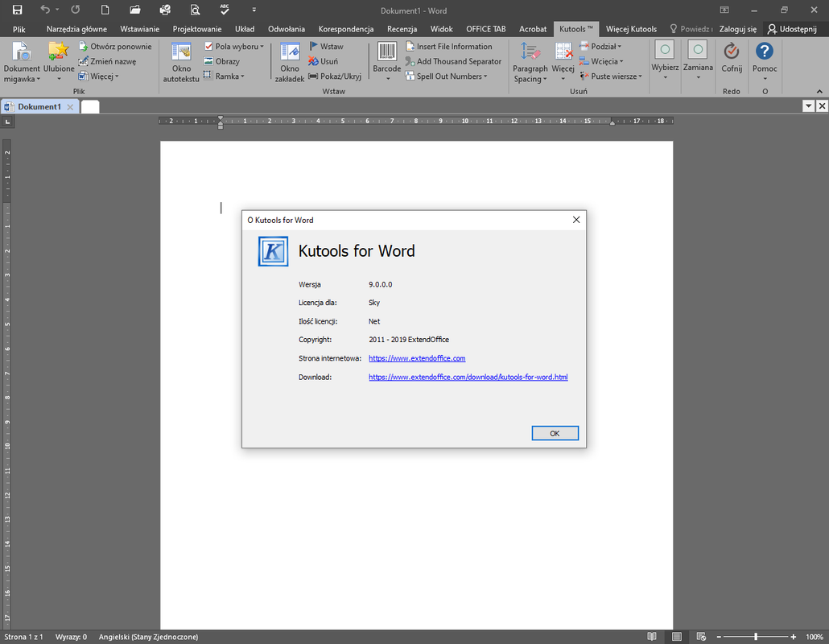Viewport: 829px width, 644px height.
Task: Click Więcej remove icon in Usuń group
Action: click(563, 62)
